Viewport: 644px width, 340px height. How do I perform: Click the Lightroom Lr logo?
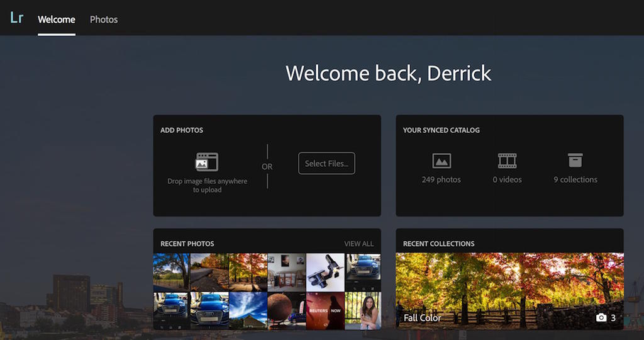coord(17,18)
